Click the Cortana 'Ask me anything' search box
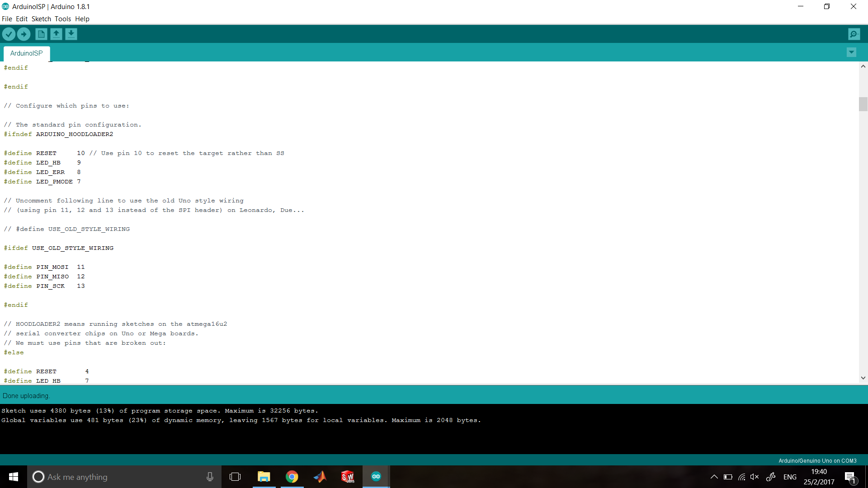 pos(124,477)
